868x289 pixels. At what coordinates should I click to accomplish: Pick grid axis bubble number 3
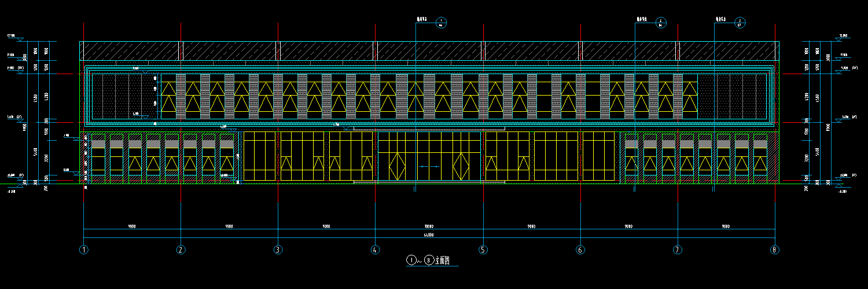coord(278,250)
